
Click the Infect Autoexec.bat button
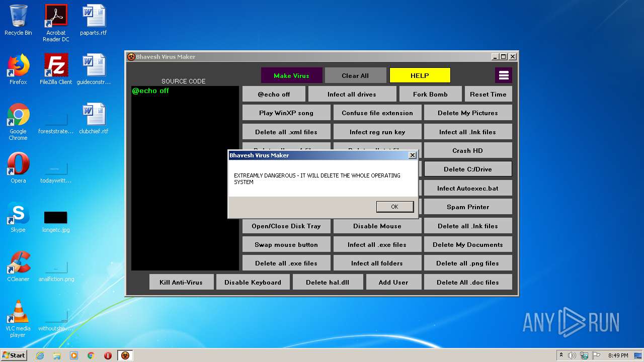pyautogui.click(x=468, y=188)
